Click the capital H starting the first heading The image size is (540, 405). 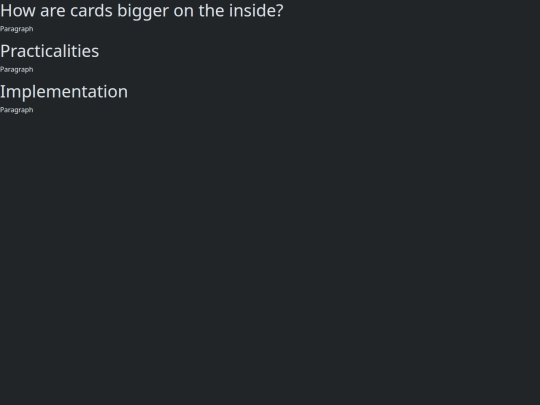coord(6,11)
